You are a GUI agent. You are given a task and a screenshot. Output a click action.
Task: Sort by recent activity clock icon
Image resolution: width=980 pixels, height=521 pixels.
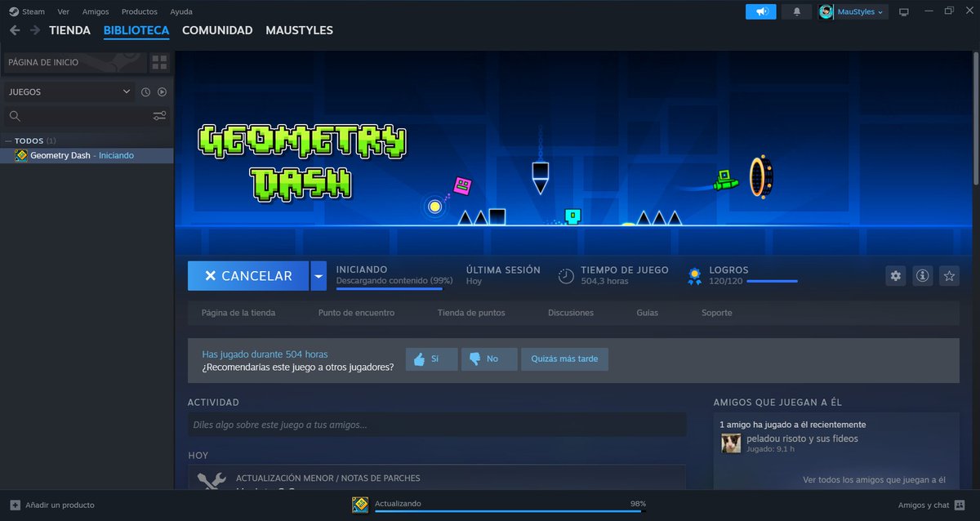tap(145, 92)
